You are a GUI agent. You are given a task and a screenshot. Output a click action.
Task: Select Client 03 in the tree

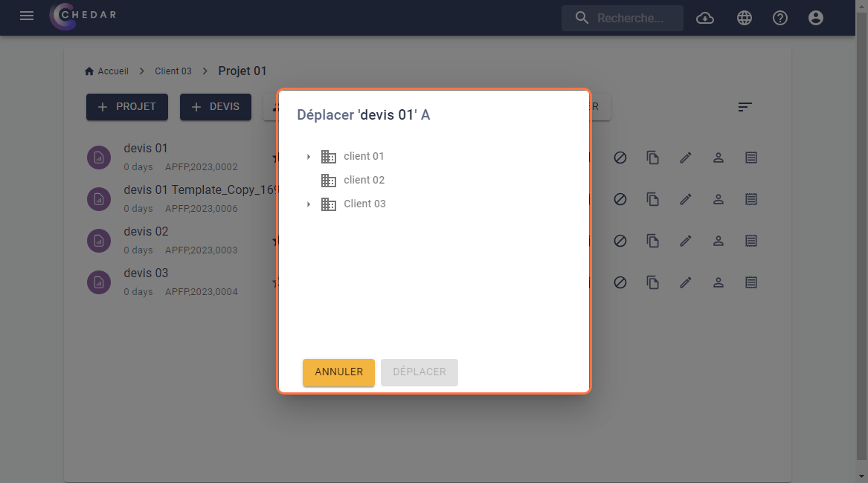tap(364, 204)
